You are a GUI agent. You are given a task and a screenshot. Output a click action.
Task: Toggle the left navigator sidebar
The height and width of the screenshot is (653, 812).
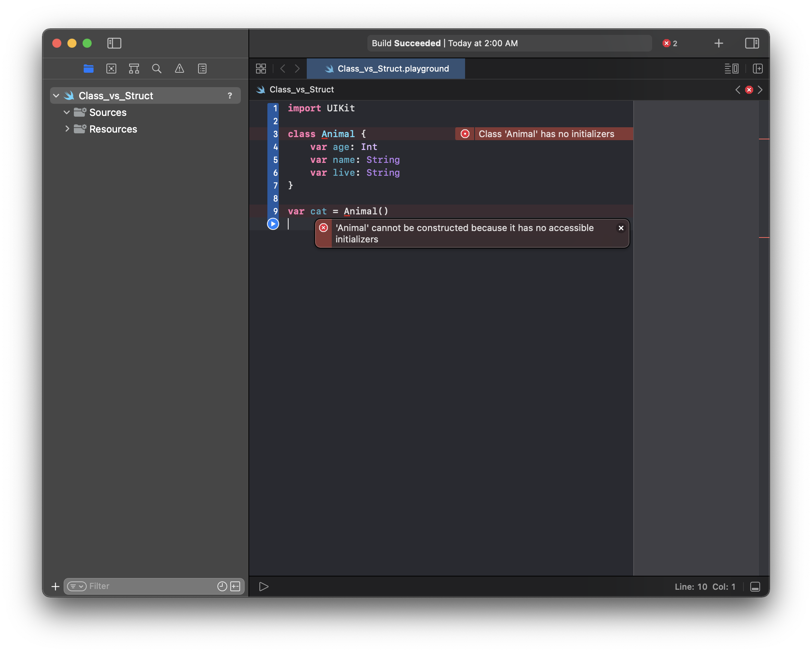114,43
